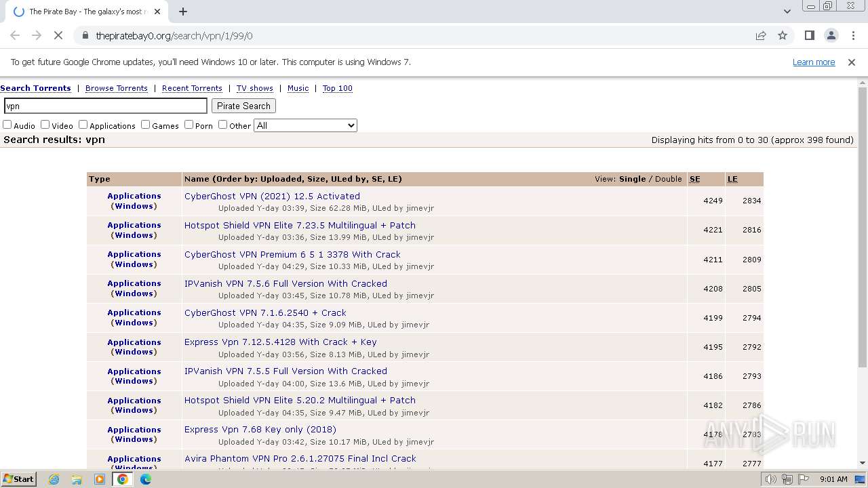Open IPVanish VPN 7.5.5 Full Version
Image resolution: width=868 pixels, height=488 pixels.
pyautogui.click(x=285, y=371)
